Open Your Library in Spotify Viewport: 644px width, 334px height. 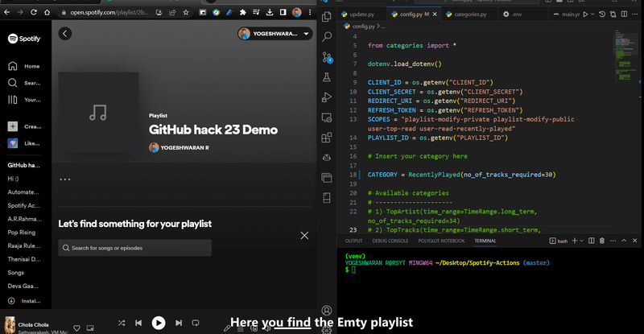pyautogui.click(x=13, y=100)
